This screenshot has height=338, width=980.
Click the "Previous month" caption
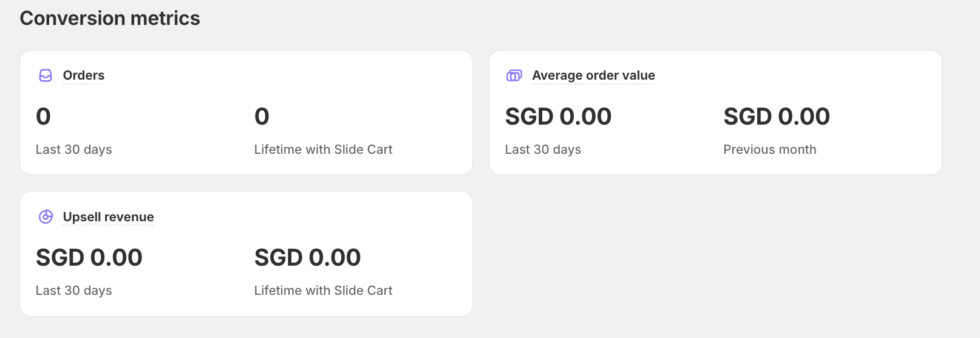coord(769,150)
